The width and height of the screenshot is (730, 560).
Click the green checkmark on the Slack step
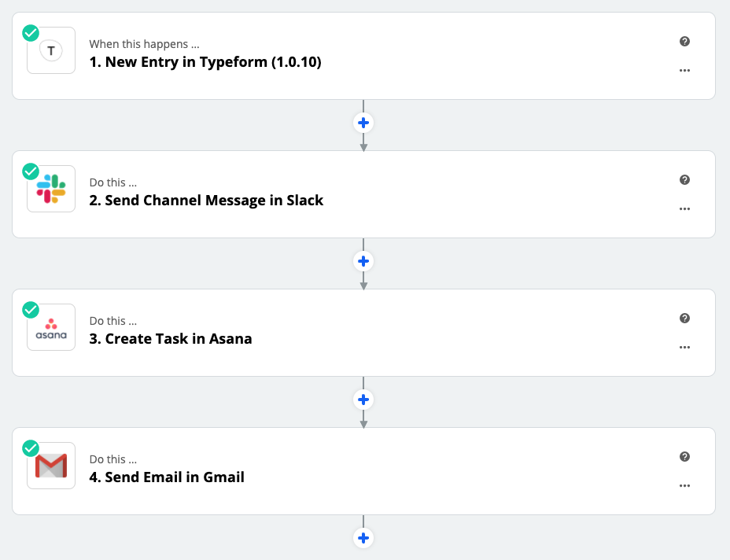pos(31,171)
